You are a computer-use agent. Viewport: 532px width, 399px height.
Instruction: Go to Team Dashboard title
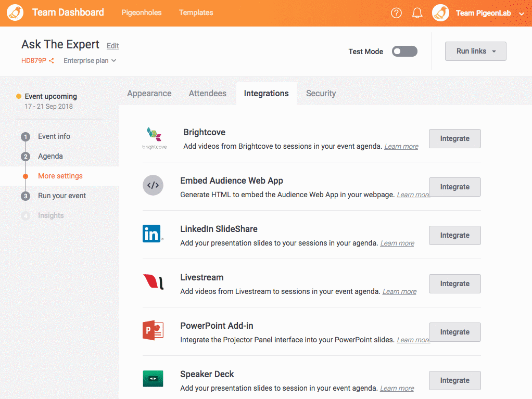[68, 12]
